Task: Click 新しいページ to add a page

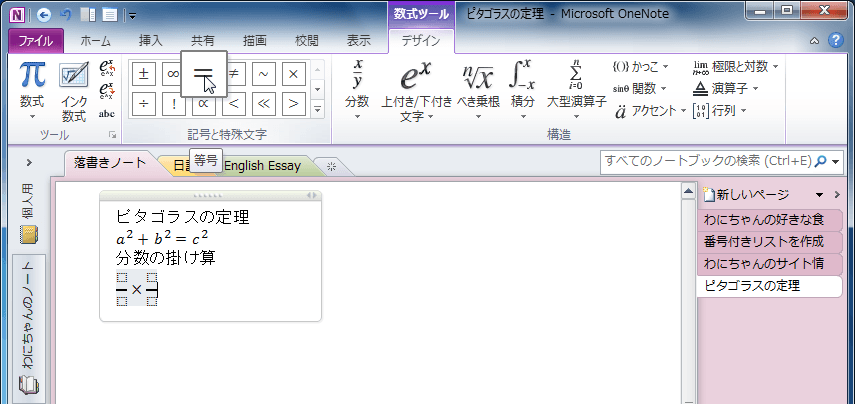Action: pyautogui.click(x=746, y=195)
